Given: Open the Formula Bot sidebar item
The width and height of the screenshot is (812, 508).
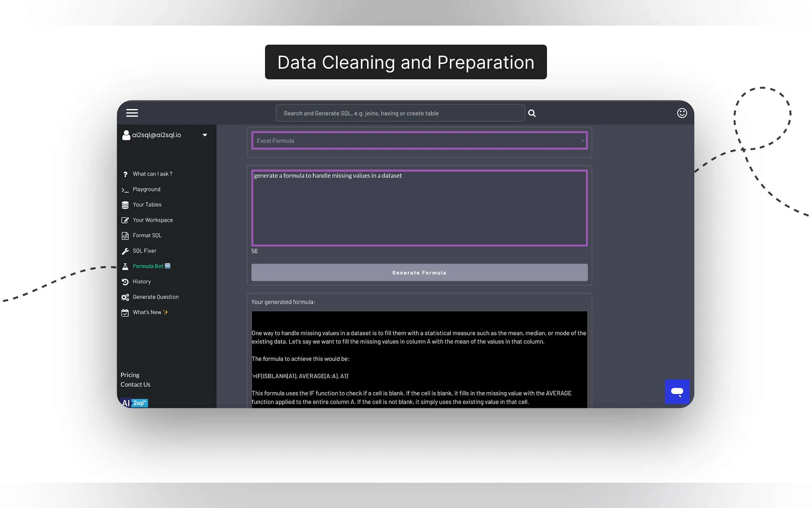Looking at the screenshot, I should tap(148, 266).
